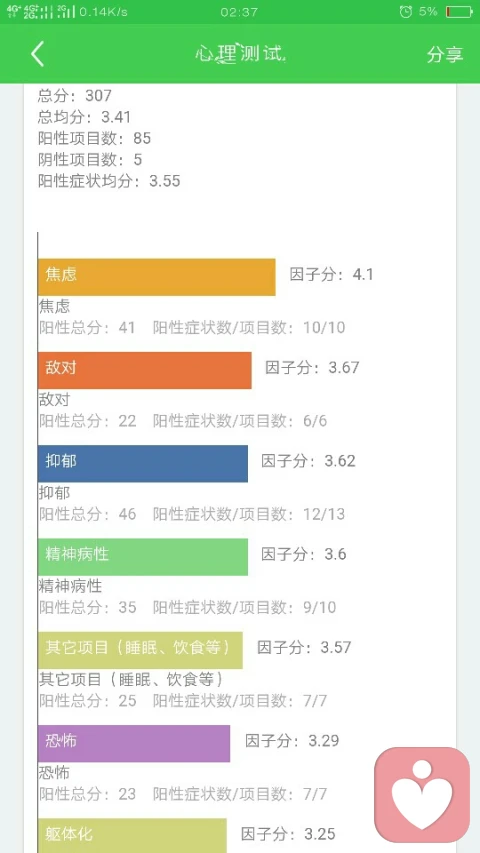Select the purple 恐怖 bar
Image resolution: width=480 pixels, height=853 pixels.
[x=134, y=743]
